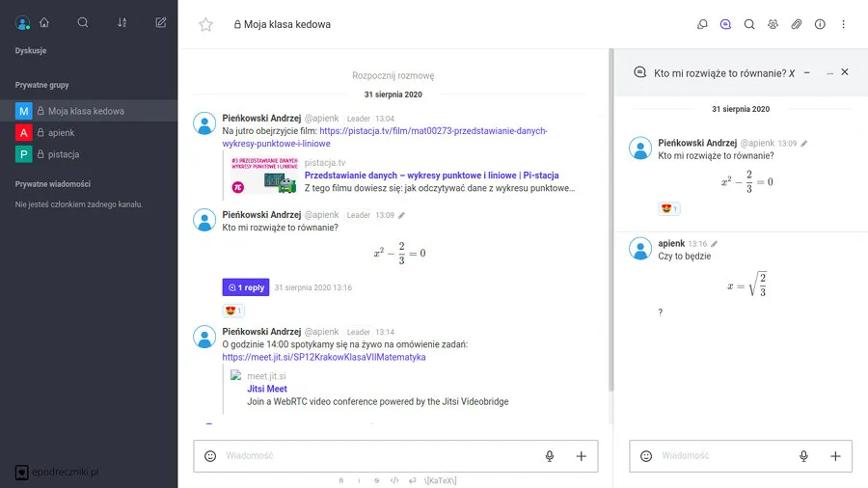Select the pistacja private group

64,154
